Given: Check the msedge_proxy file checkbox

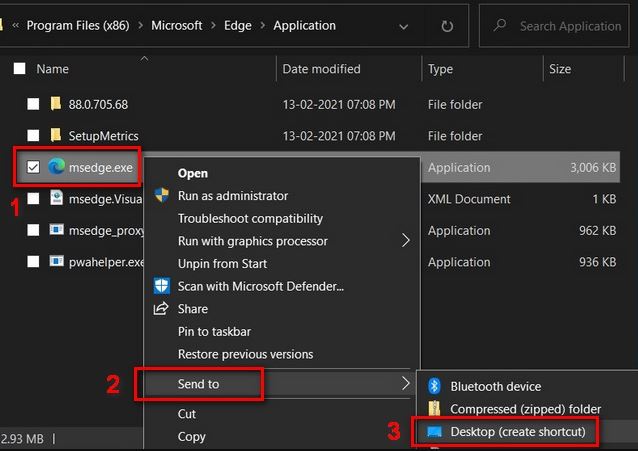Looking at the screenshot, I should pyautogui.click(x=33, y=230).
